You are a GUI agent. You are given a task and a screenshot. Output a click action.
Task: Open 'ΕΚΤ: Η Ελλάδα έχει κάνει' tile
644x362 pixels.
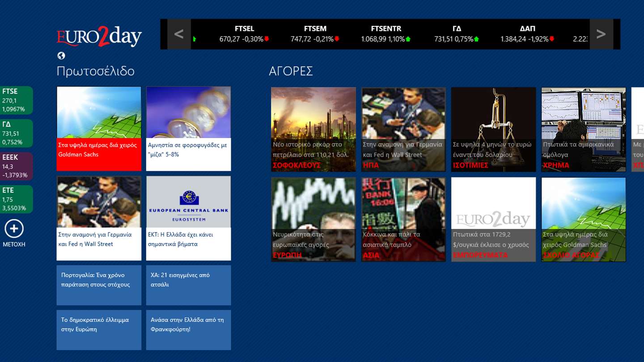click(188, 218)
